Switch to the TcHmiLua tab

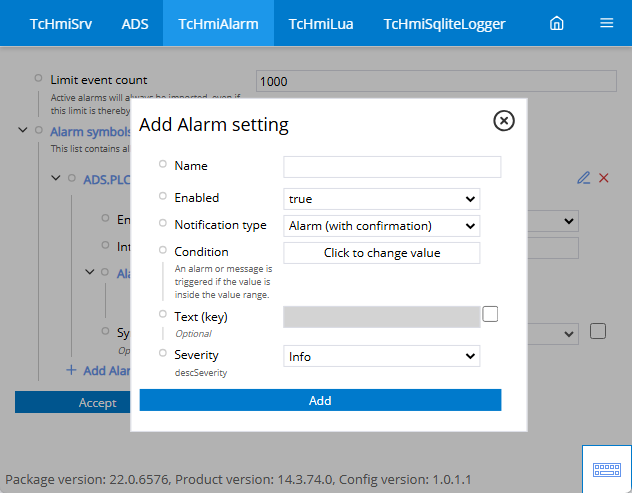click(x=321, y=23)
